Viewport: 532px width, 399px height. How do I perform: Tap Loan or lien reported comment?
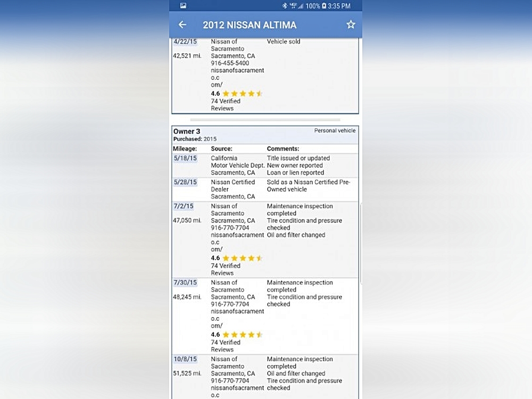[x=295, y=173]
